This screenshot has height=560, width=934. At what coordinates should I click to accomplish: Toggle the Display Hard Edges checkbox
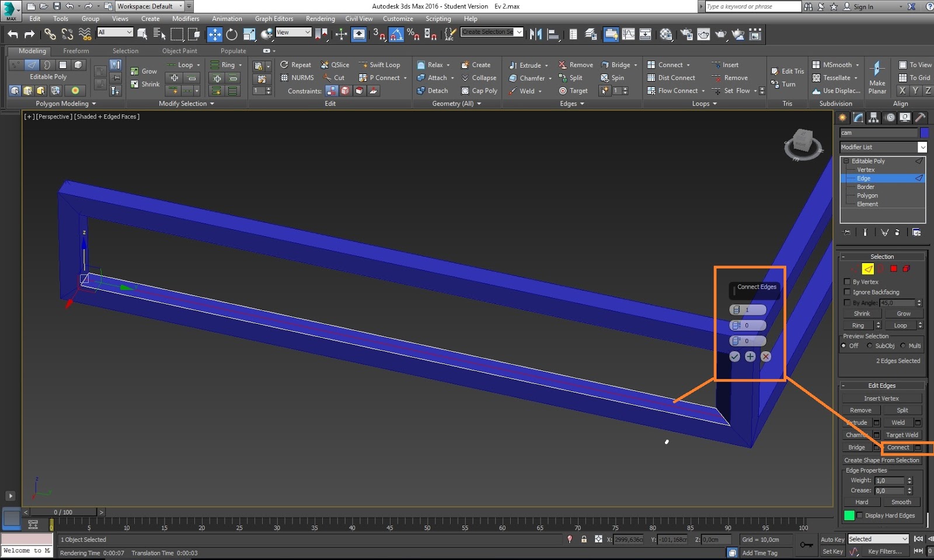click(859, 515)
